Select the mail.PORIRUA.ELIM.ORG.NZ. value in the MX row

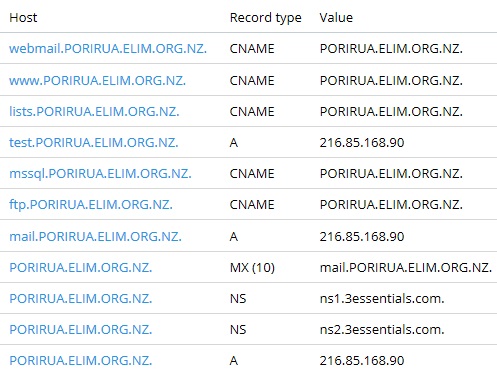(x=406, y=268)
